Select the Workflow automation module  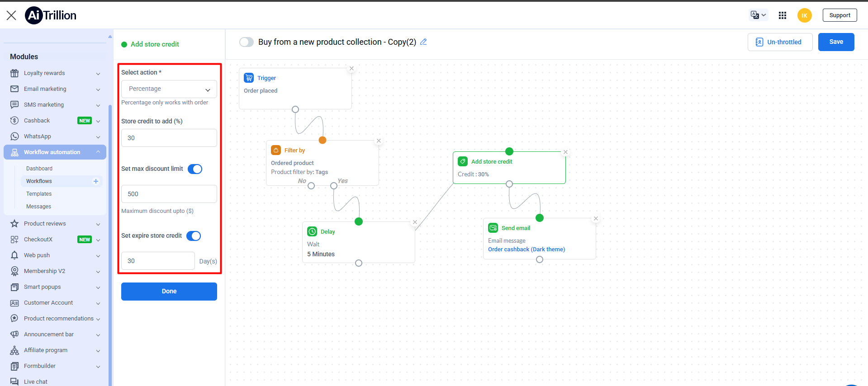(55, 152)
